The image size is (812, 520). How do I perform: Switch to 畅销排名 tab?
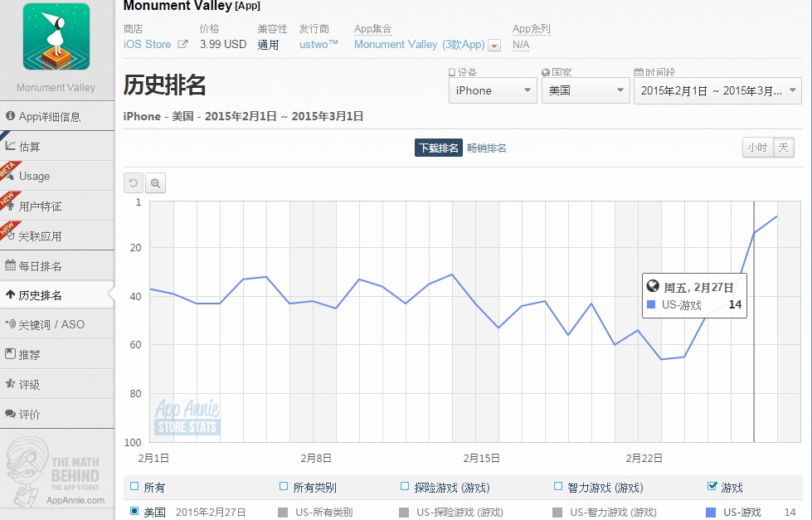click(487, 148)
